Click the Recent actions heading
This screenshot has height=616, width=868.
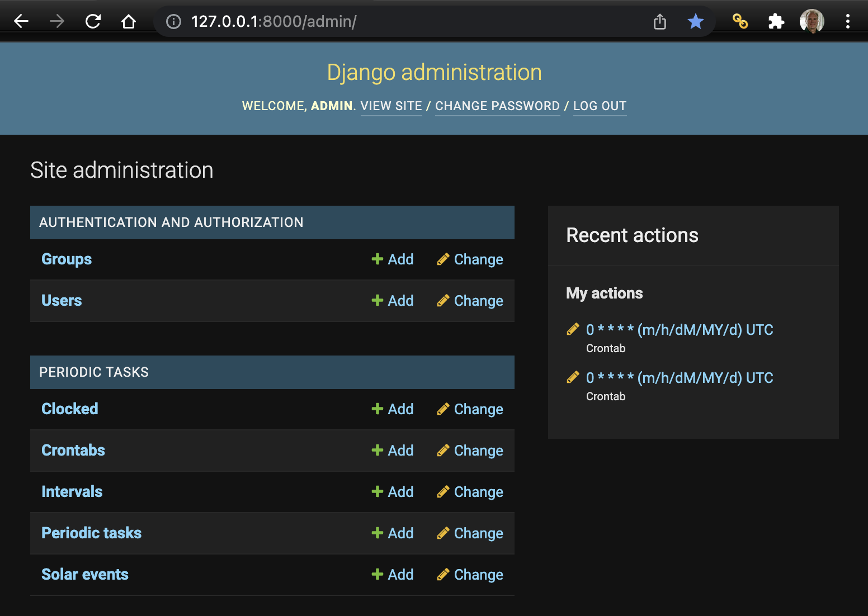pyautogui.click(x=632, y=235)
